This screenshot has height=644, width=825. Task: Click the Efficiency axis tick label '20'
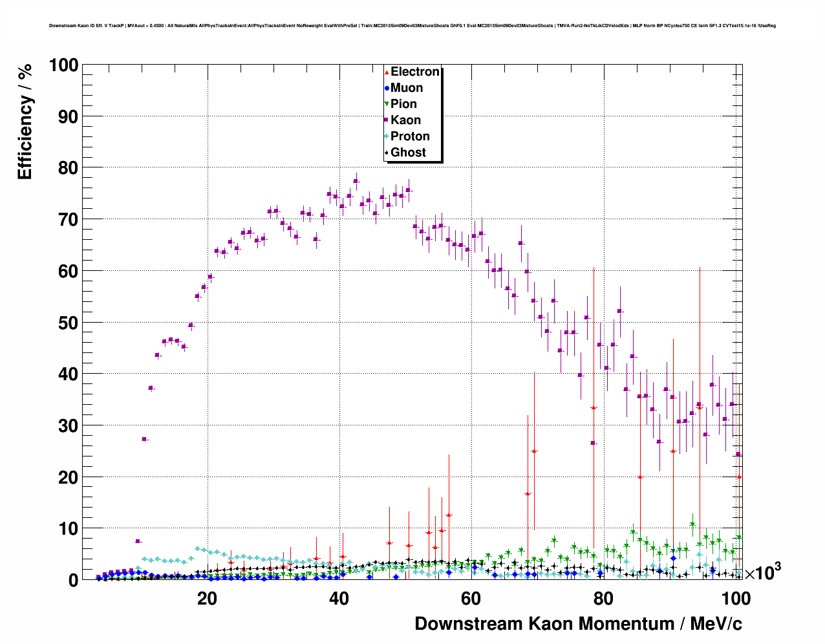click(x=68, y=477)
